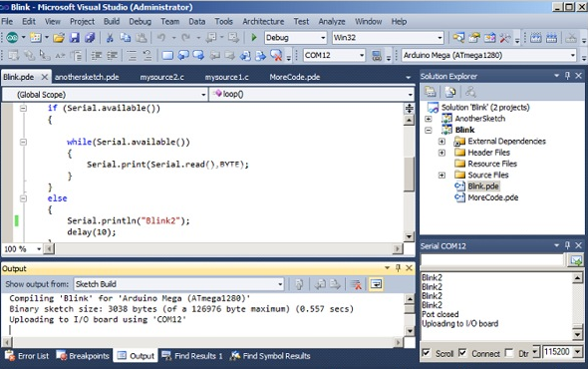Click the Properties Window toolbar icon

(474, 38)
